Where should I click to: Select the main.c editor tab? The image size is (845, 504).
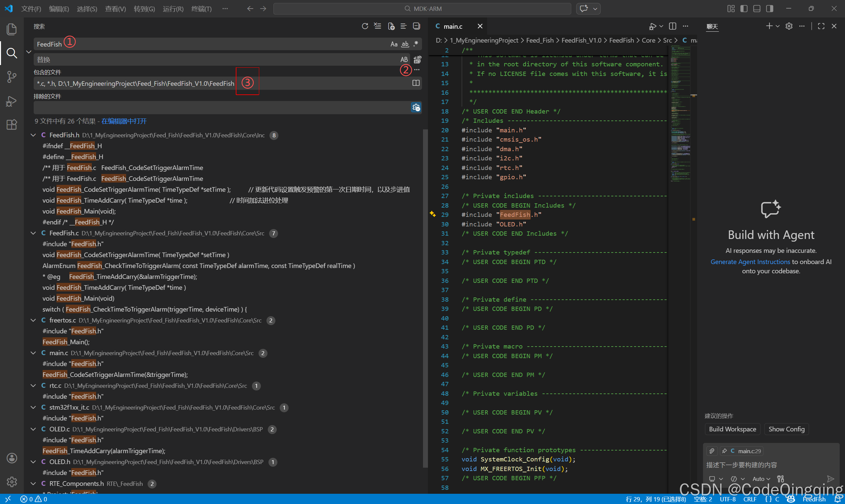click(x=453, y=26)
